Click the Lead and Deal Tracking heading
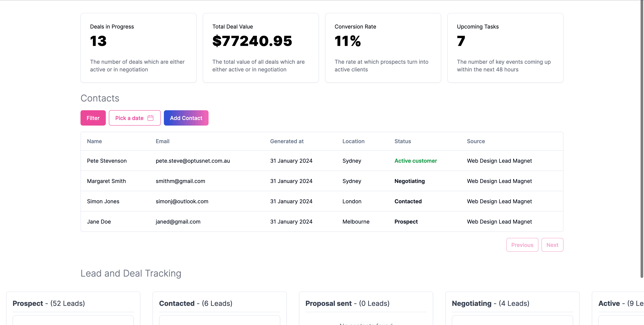The width and height of the screenshot is (644, 325). click(x=131, y=273)
